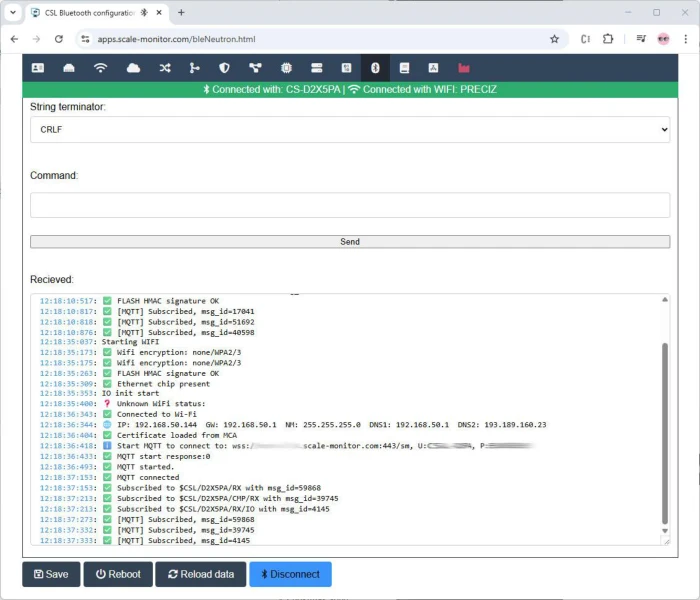
Task: Click the address bar URL
Action: point(176,39)
